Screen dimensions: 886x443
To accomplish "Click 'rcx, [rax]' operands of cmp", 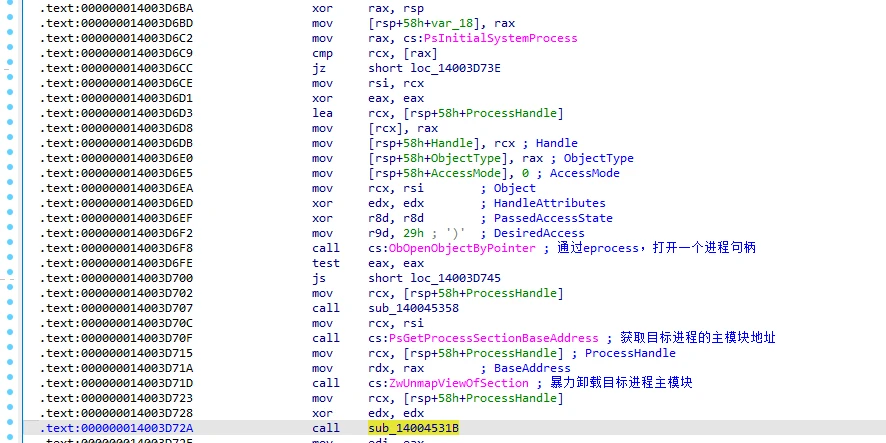I will (402, 54).
